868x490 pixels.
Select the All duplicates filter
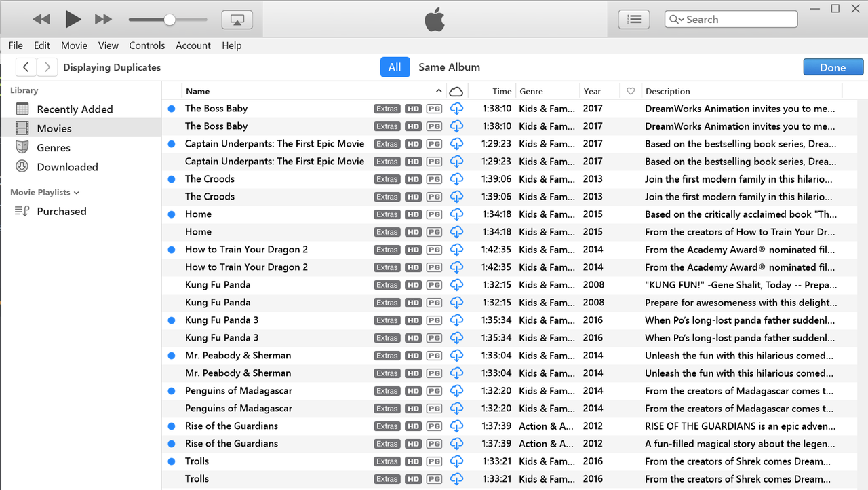[x=395, y=67]
